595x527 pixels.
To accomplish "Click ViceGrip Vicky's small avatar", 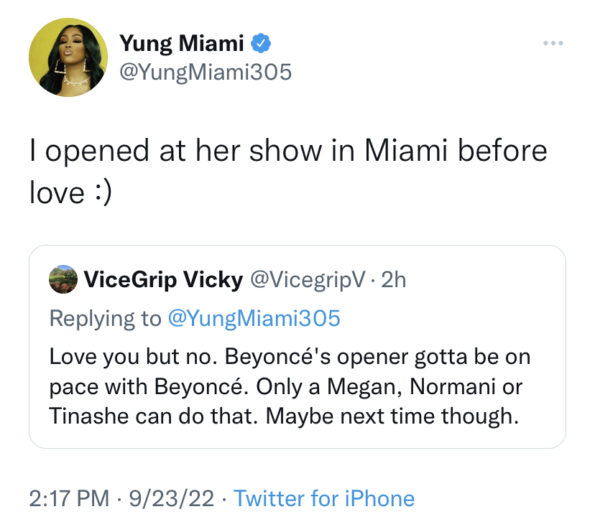I will point(63,279).
